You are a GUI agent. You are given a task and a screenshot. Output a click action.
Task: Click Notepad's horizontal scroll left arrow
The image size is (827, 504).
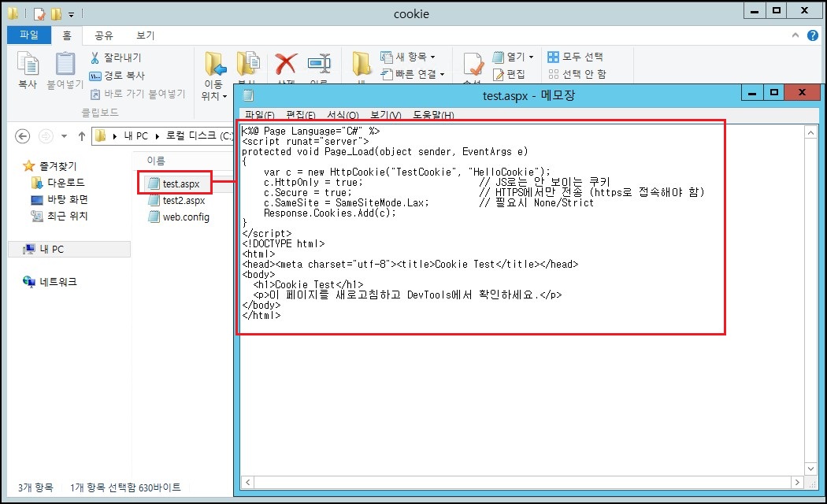coord(248,482)
